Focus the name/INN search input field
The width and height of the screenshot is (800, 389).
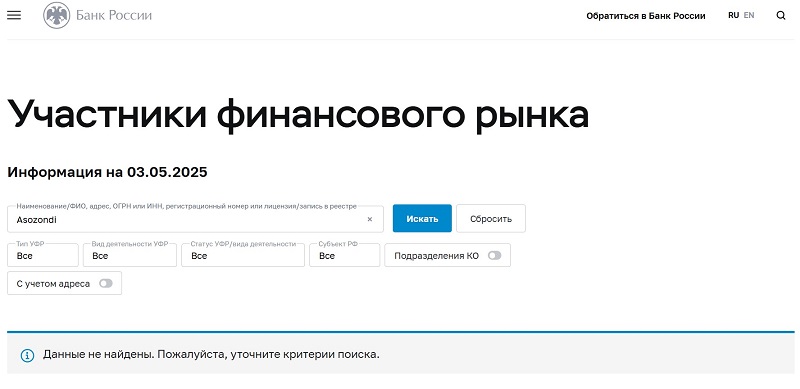pos(195,219)
